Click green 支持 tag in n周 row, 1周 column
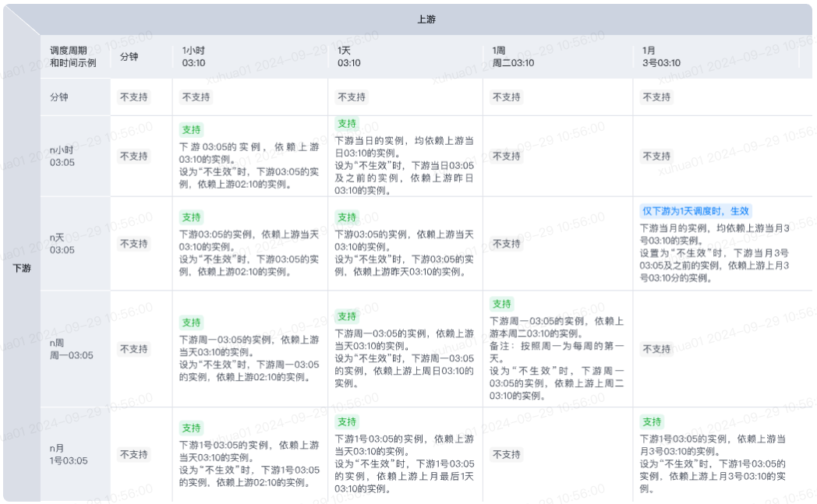 coord(502,304)
